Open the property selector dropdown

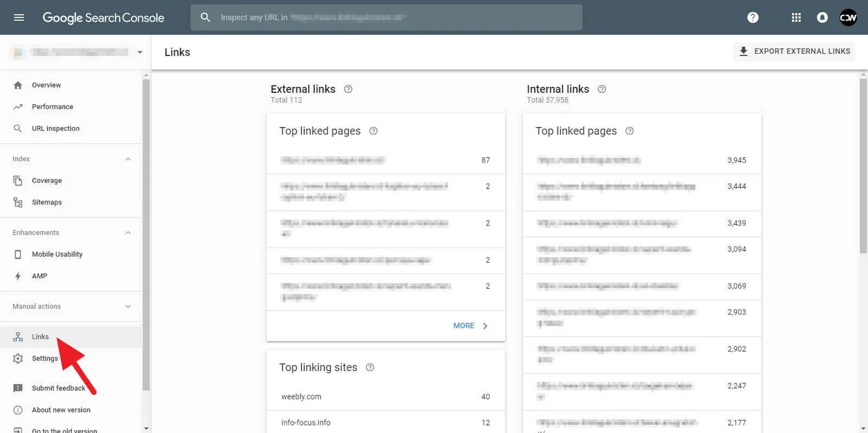pyautogui.click(x=76, y=52)
